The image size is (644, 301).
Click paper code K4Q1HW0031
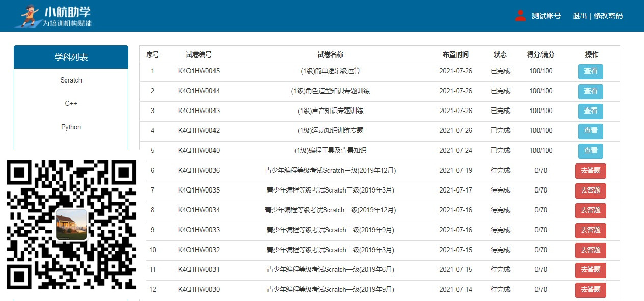[199, 270]
